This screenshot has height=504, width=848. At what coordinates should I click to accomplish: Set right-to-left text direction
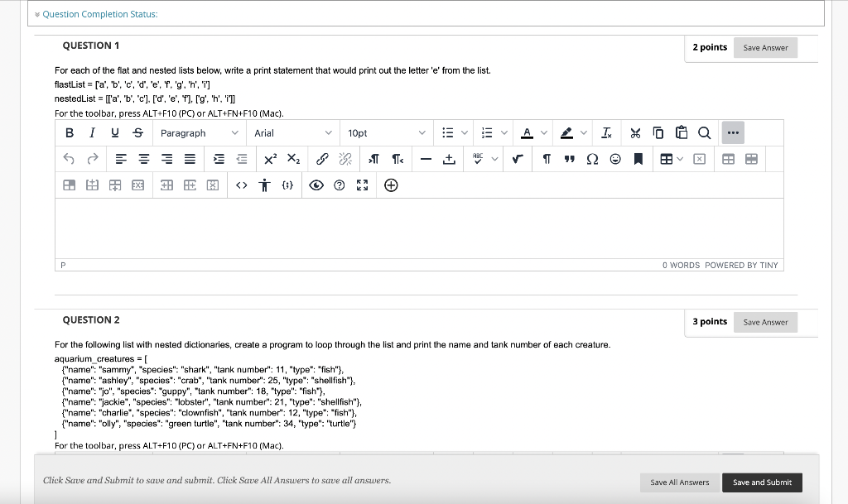pos(397,159)
